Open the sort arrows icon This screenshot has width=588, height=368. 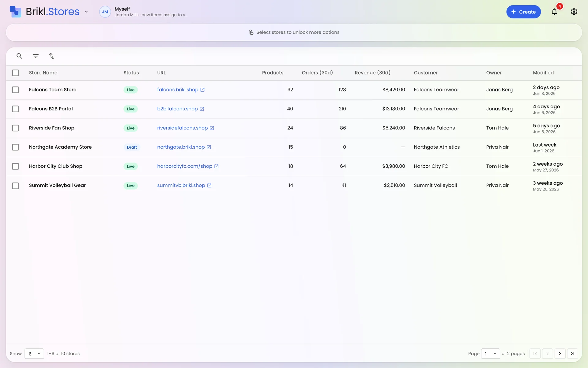[x=52, y=56]
